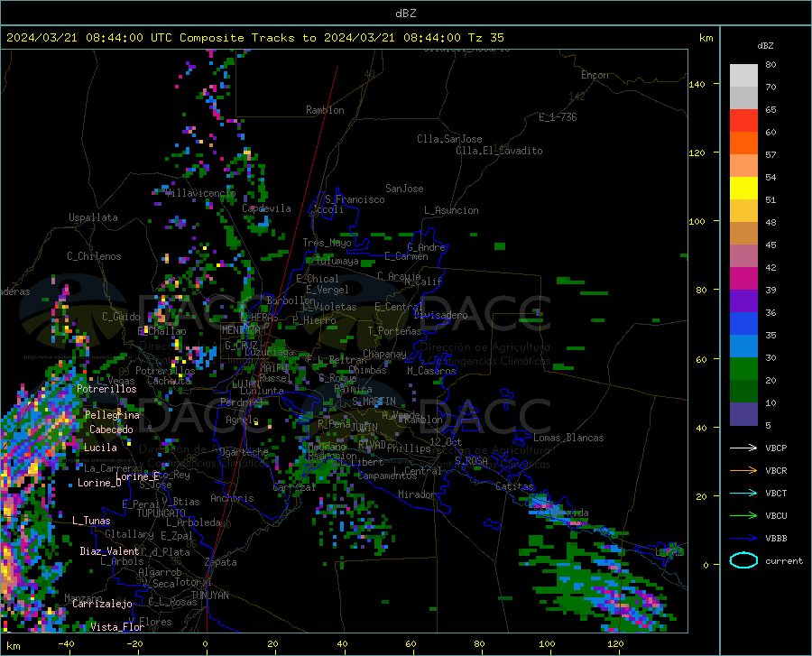Click the 'current' legend label

pos(784,561)
